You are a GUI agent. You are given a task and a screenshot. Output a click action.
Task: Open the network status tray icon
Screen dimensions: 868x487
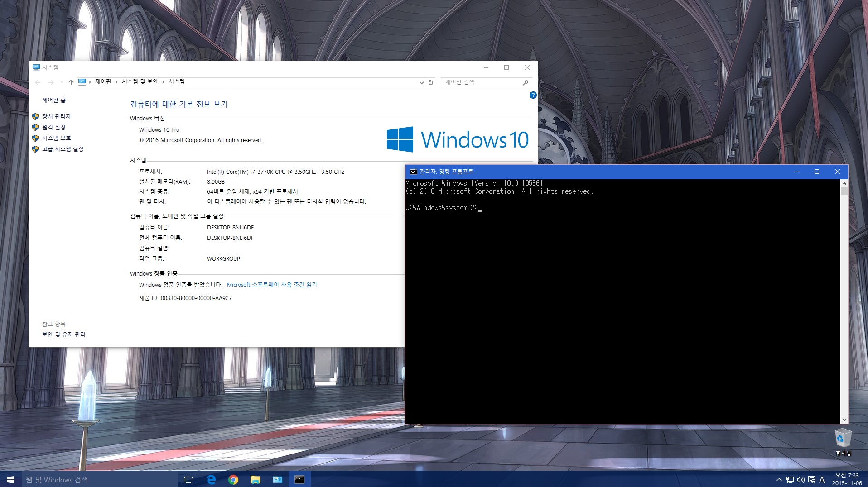pos(790,480)
